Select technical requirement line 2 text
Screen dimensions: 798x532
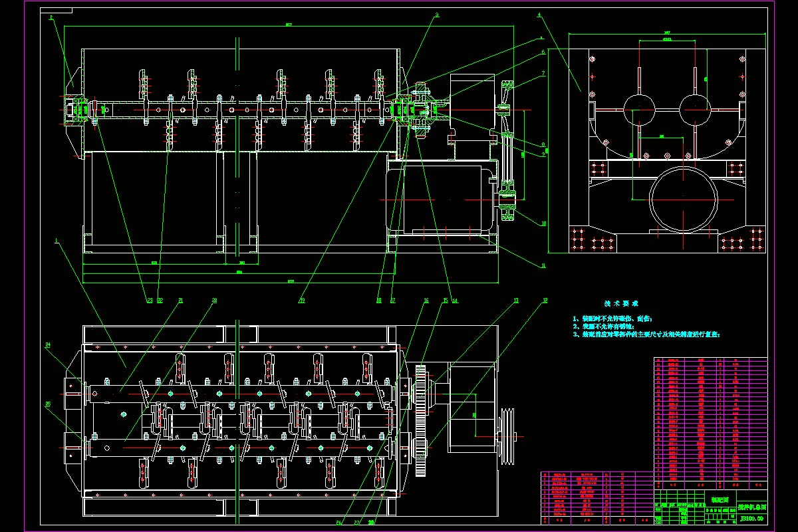click(604, 327)
